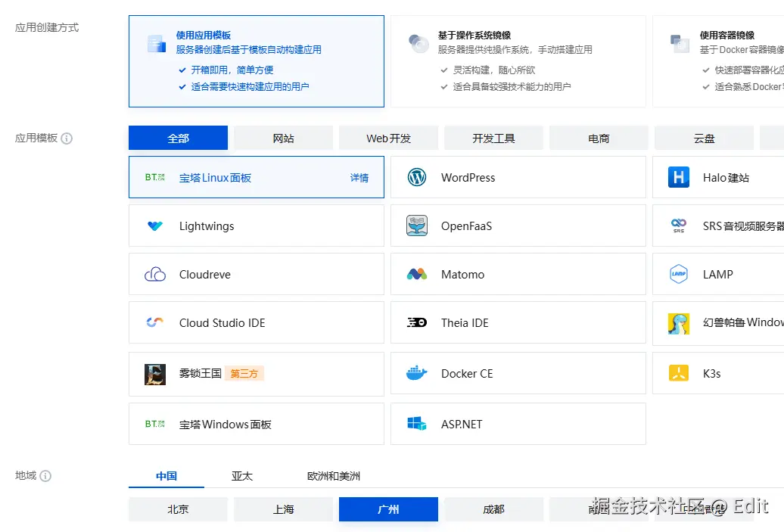
Task: Click the ASP.NET template name text
Action: click(462, 424)
